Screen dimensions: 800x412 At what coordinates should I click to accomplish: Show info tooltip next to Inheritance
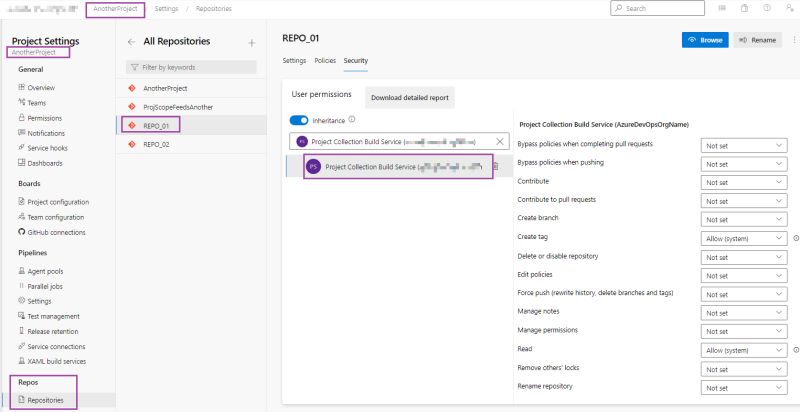point(352,120)
